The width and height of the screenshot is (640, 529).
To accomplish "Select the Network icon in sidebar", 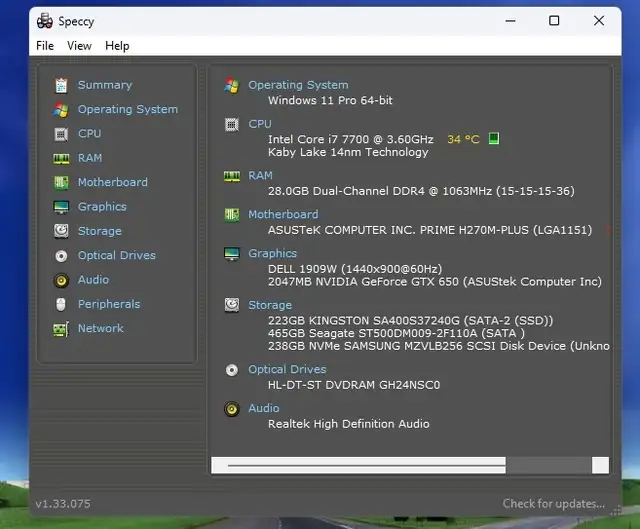I will point(61,329).
